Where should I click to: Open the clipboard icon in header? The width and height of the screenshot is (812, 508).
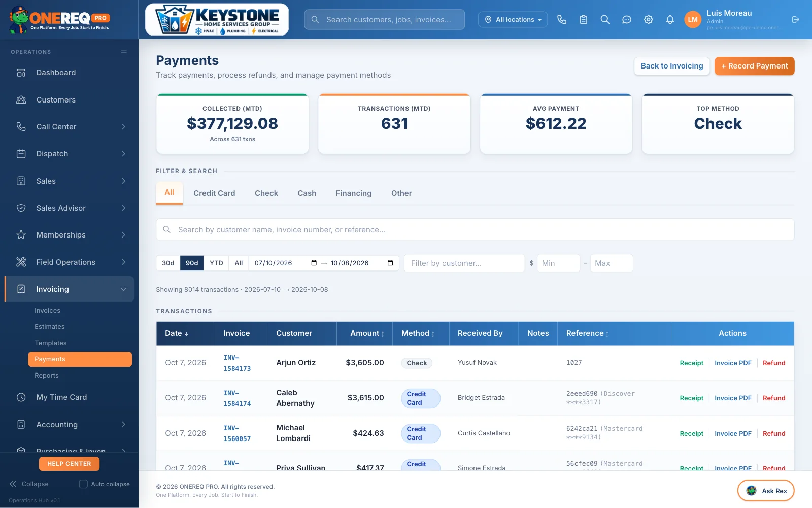pyautogui.click(x=584, y=19)
